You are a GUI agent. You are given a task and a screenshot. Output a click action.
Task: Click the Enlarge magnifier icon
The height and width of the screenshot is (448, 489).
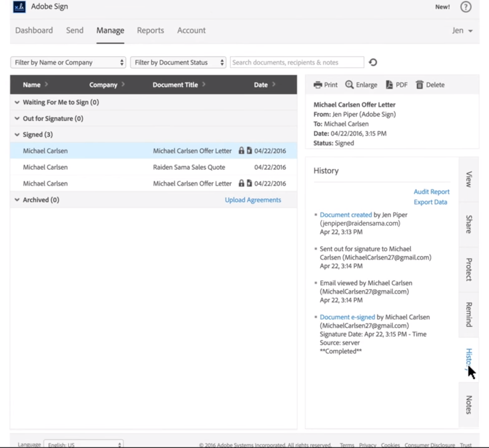tap(349, 85)
